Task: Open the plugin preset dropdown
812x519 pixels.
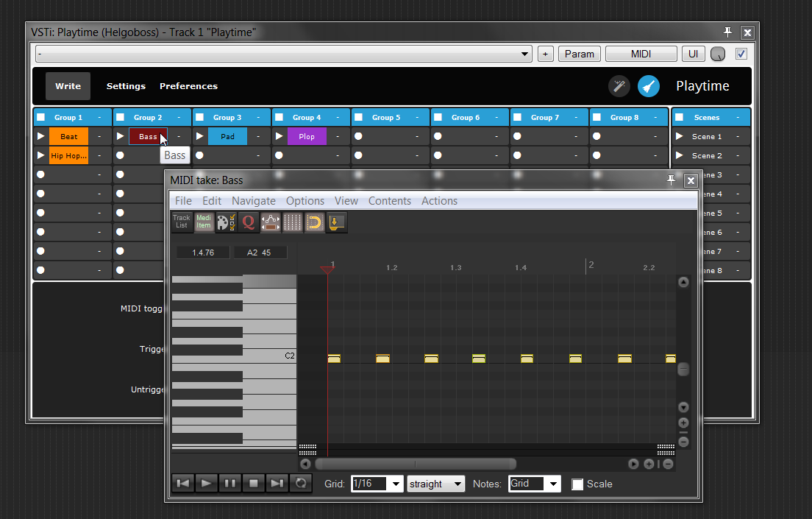Action: (x=284, y=54)
